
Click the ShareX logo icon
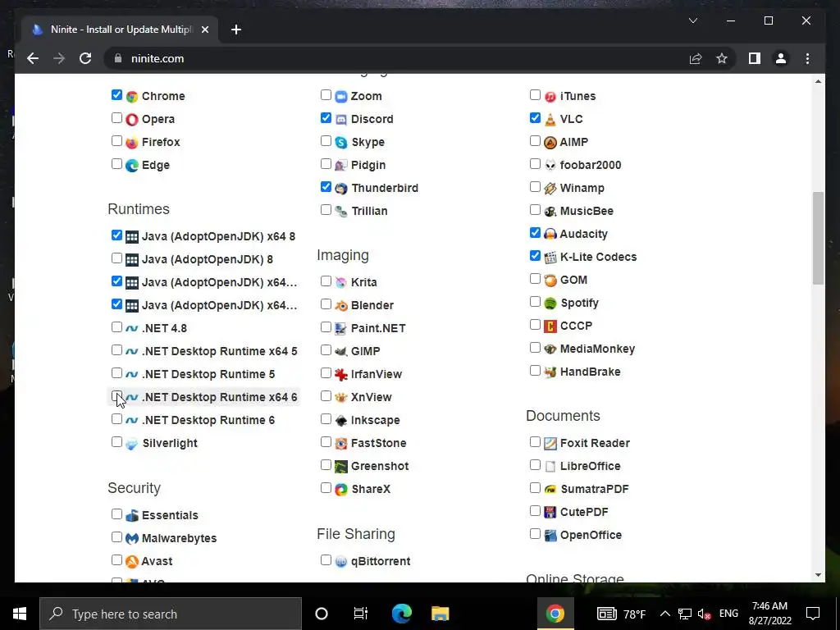tap(341, 490)
